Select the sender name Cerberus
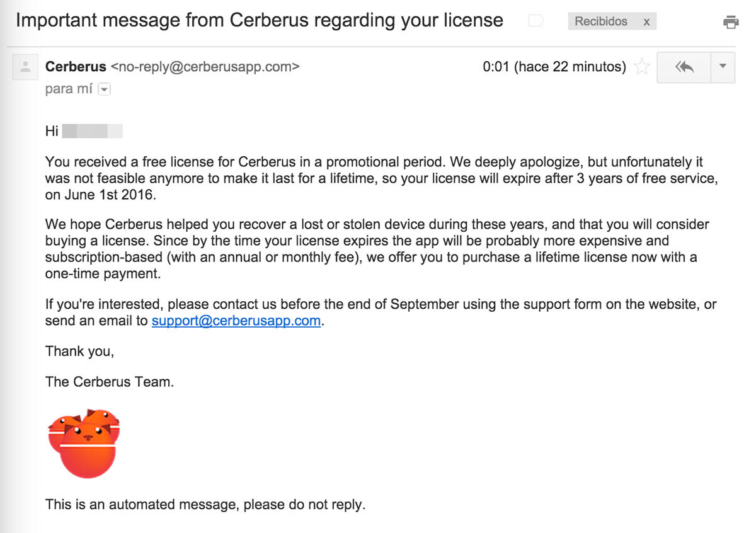The image size is (756, 533). [76, 67]
